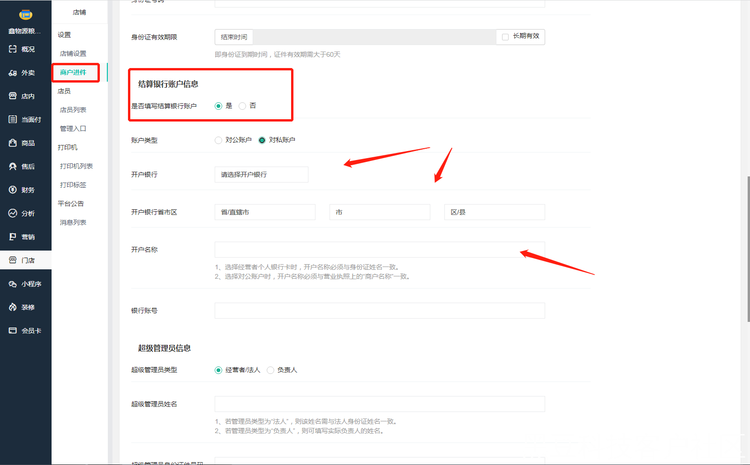
Task: Click the 结算银行账户信息 section heading
Action: (x=168, y=84)
